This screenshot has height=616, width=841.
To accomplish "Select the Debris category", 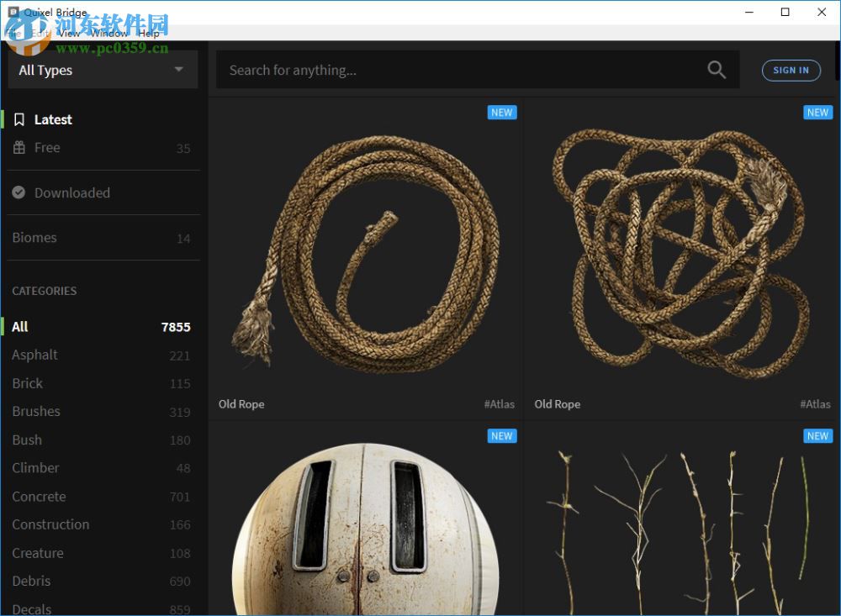I will [102, 581].
